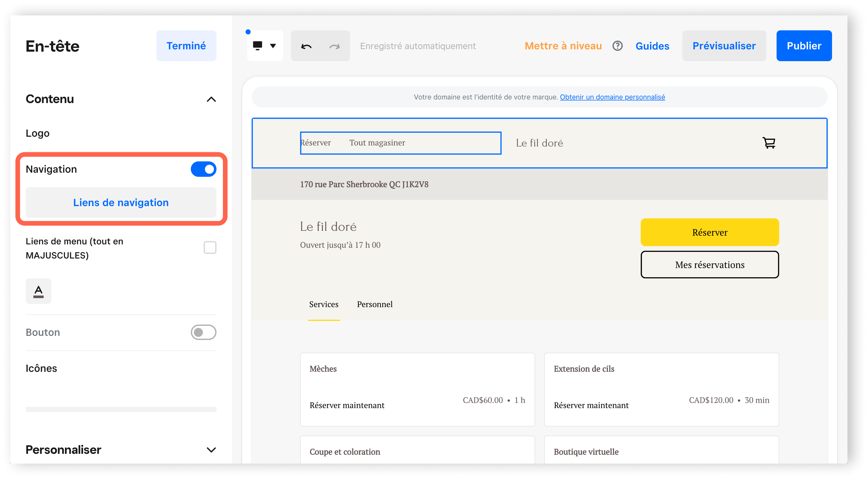This screenshot has width=868, height=479.
Task: Open the help question mark icon
Action: coord(617,46)
